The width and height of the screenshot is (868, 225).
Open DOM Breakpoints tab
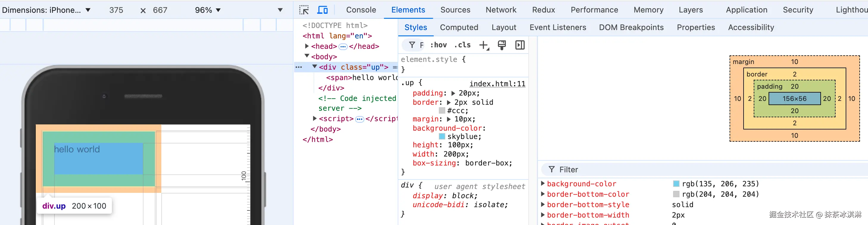(631, 27)
